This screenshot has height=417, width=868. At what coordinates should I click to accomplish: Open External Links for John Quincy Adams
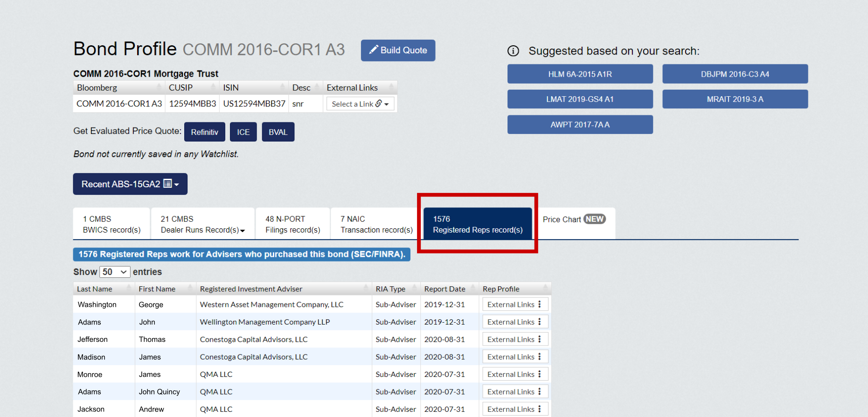pos(515,392)
